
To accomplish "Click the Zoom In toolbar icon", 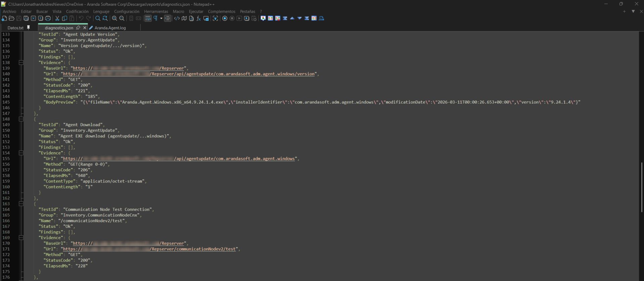I will click(115, 18).
